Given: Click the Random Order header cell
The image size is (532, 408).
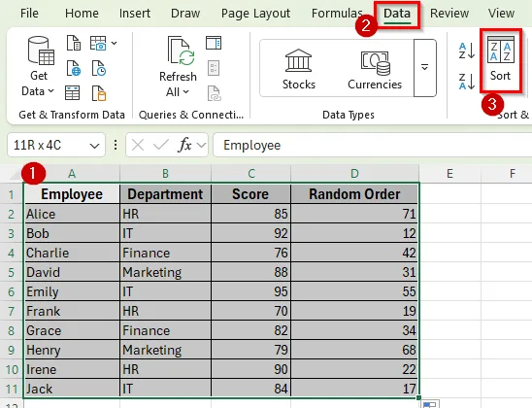Looking at the screenshot, I should pyautogui.click(x=355, y=194).
